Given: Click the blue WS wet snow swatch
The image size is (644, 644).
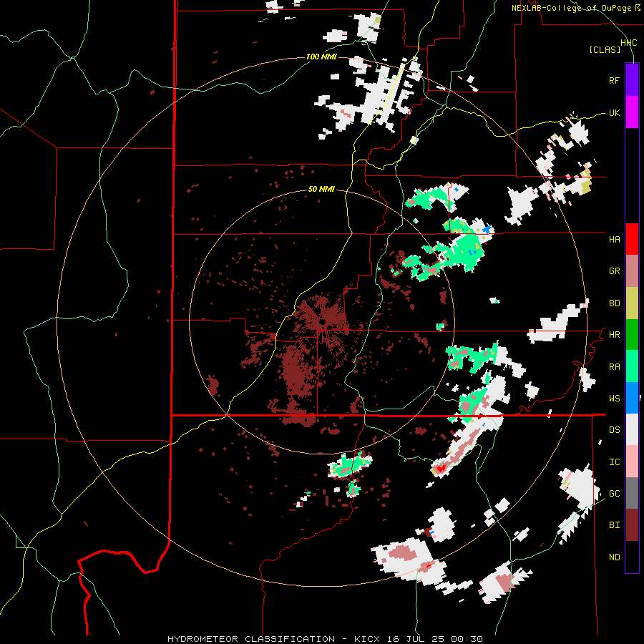Looking at the screenshot, I should 632,398.
